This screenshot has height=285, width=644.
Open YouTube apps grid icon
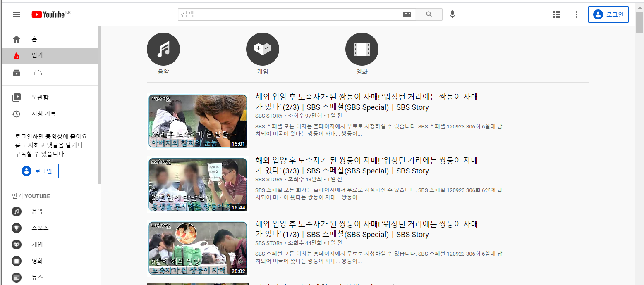557,14
